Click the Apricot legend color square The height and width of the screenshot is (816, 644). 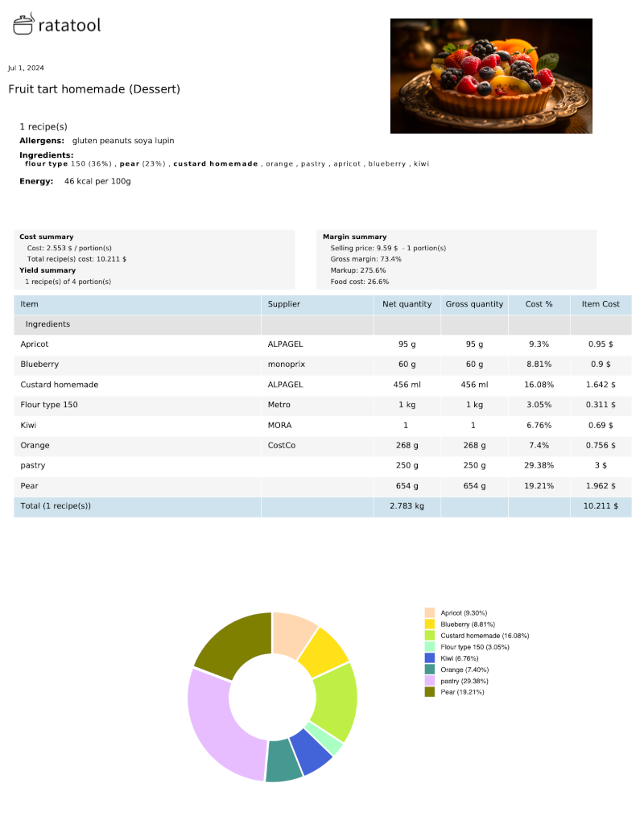coord(429,612)
